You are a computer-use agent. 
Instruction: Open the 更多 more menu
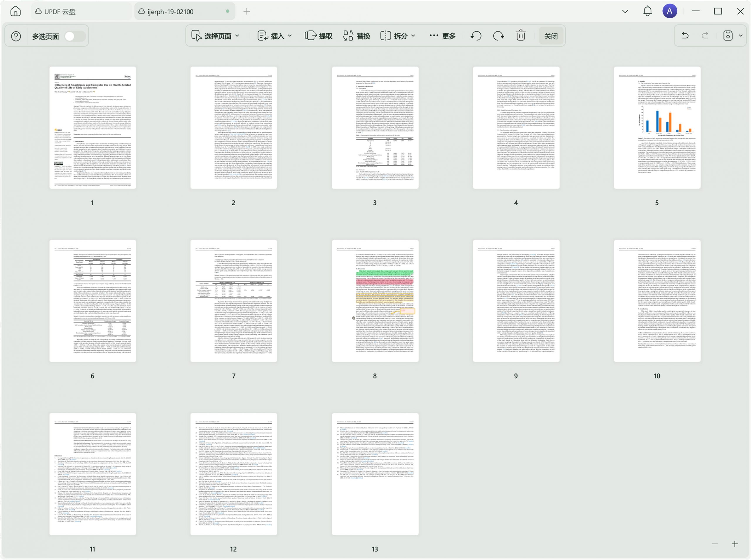(443, 35)
